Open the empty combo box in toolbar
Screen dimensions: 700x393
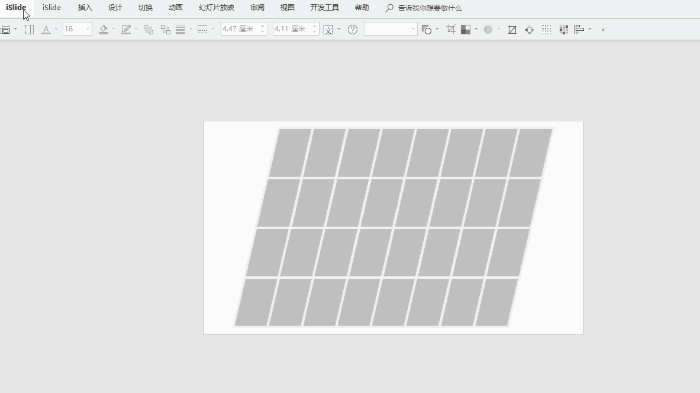click(391, 29)
